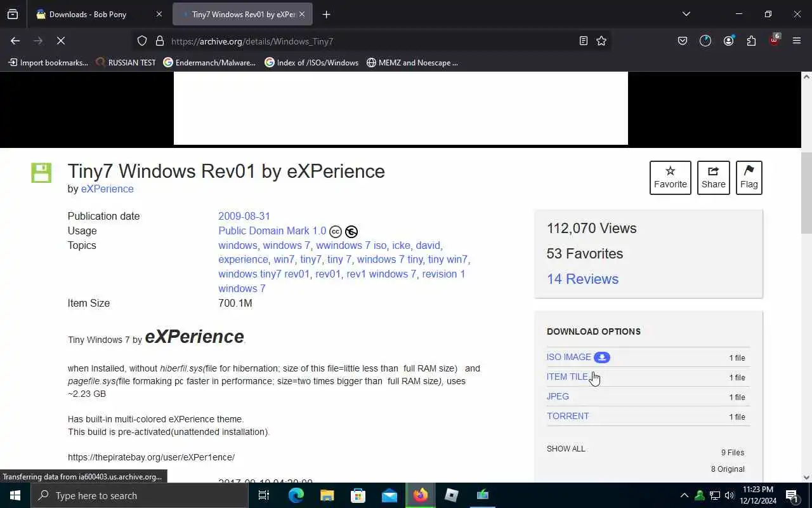Image resolution: width=812 pixels, height=508 pixels.
Task: Open the Index of /ISOs/Windows bookmark
Action: click(x=311, y=63)
